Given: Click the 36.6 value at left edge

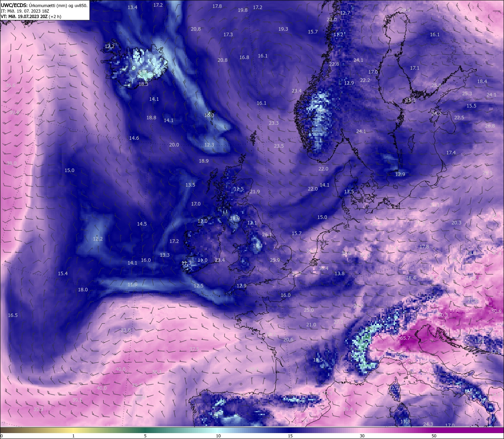Looking at the screenshot, I should [11, 85].
